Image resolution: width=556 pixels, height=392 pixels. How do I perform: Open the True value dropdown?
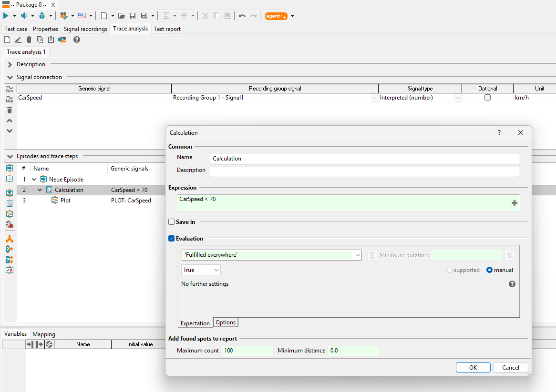coord(201,270)
